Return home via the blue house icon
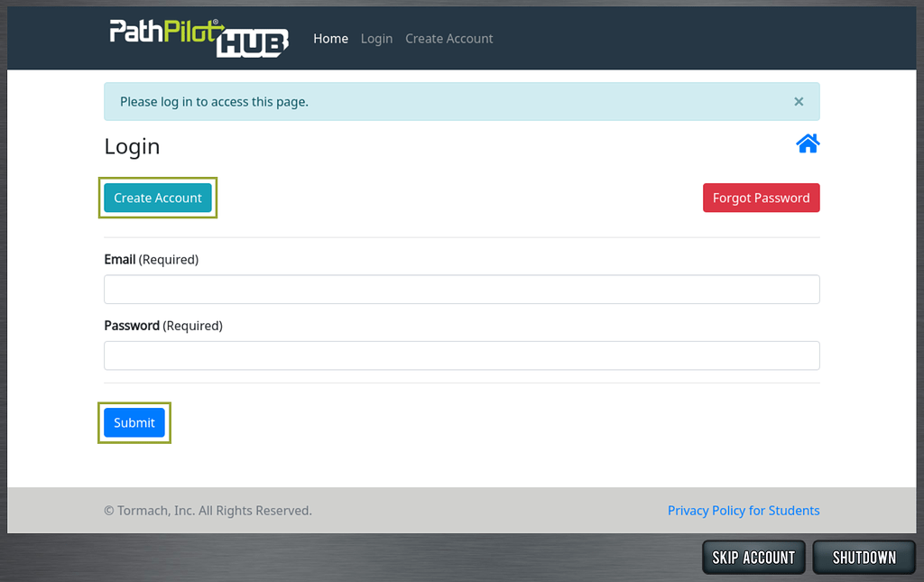The width and height of the screenshot is (924, 582). (x=808, y=143)
